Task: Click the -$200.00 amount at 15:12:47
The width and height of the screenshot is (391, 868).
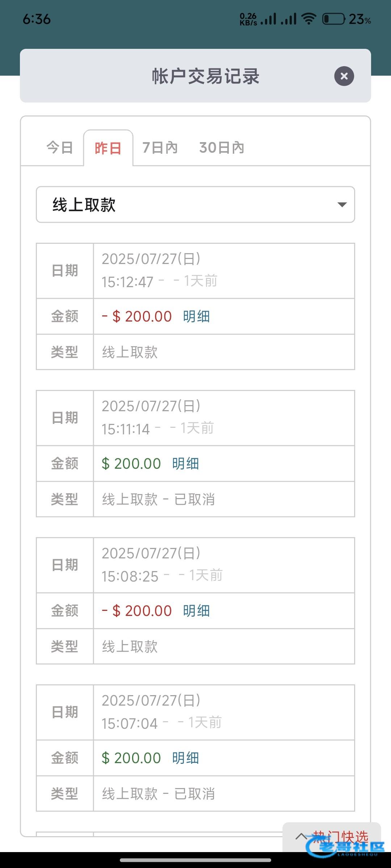Action: [x=137, y=316]
